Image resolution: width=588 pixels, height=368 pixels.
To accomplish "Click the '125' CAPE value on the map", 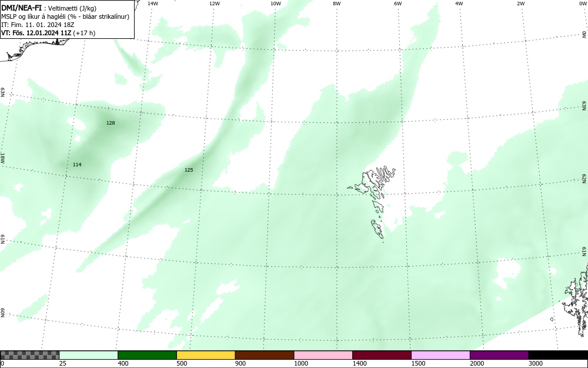I will point(189,170).
